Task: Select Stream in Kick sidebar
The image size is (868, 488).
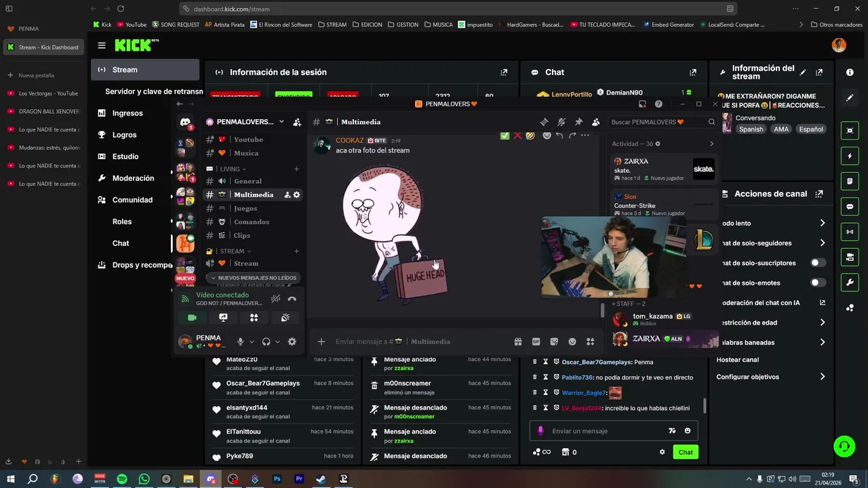Action: pos(145,70)
